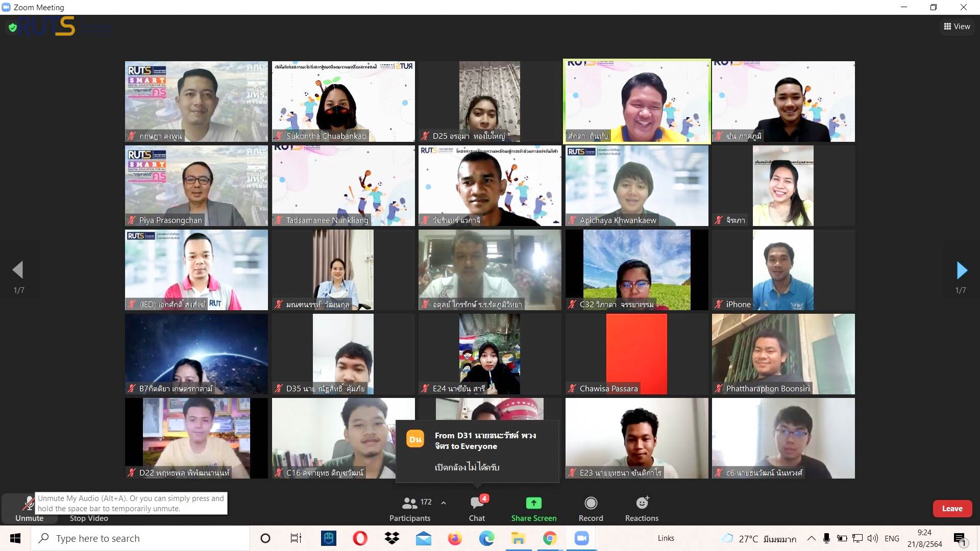Select the iPhone participant video tile
This screenshot has height=551, width=980.
[x=783, y=270]
